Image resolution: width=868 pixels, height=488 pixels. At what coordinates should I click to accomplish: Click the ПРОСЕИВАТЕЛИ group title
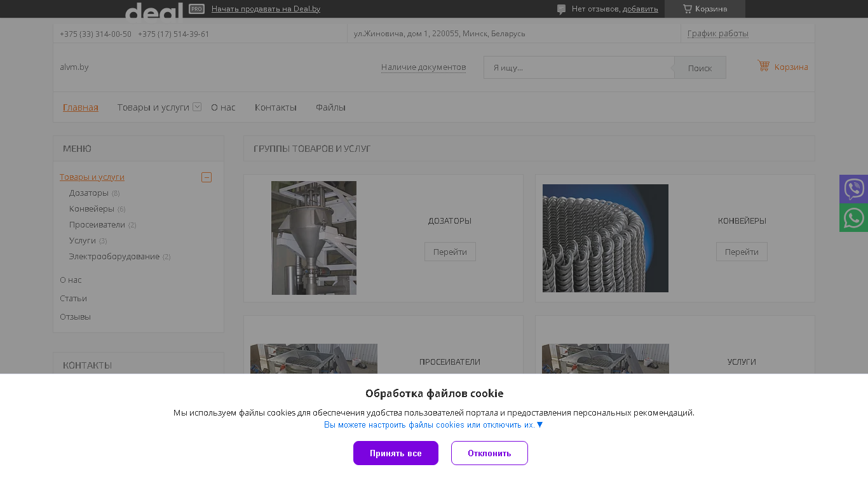pos(450,362)
